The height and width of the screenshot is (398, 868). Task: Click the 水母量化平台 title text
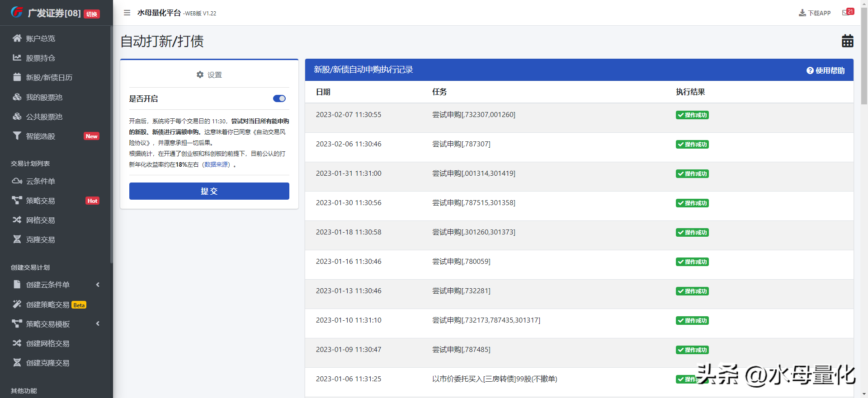[159, 13]
